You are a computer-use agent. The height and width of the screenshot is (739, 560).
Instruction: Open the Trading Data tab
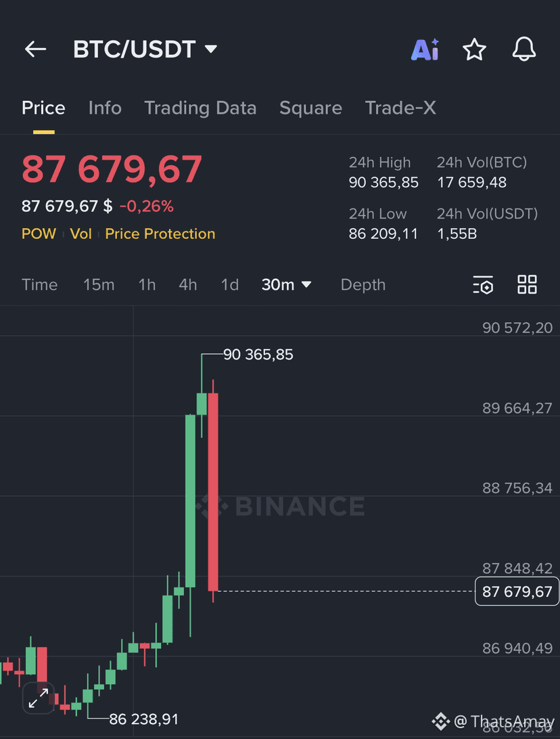(200, 108)
